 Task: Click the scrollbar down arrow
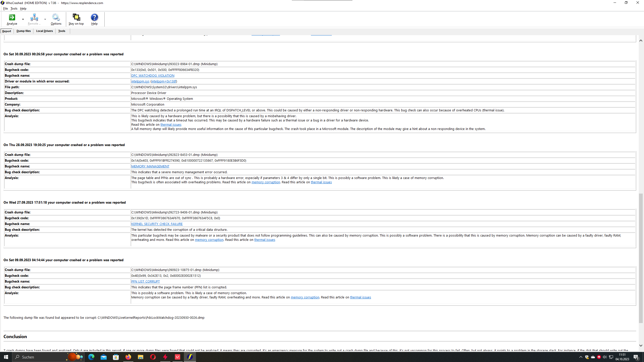click(641, 345)
